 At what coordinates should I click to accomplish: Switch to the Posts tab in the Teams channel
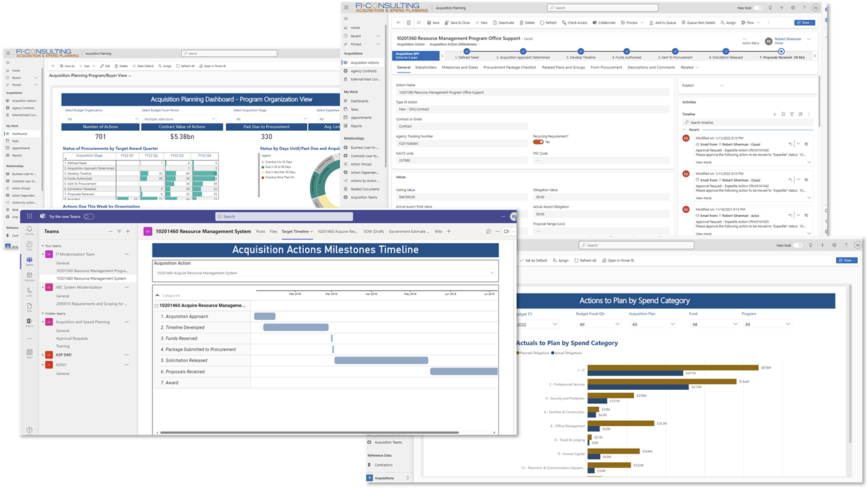(x=260, y=231)
